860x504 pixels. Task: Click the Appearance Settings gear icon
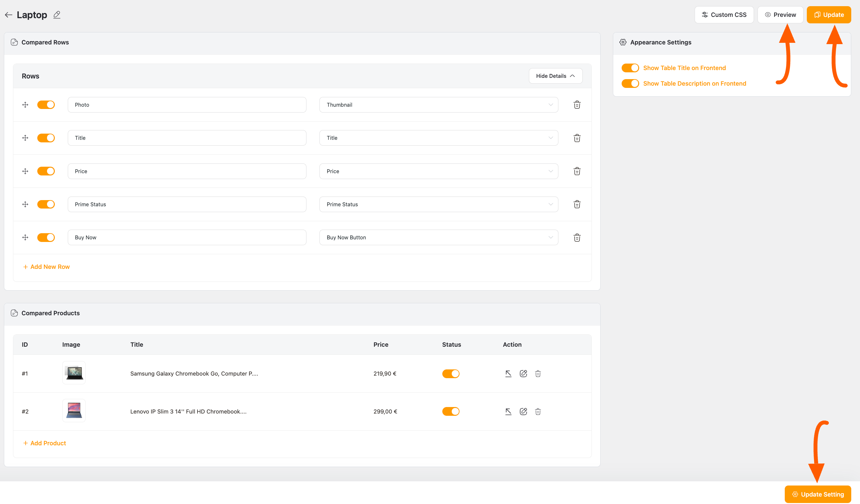click(x=623, y=42)
